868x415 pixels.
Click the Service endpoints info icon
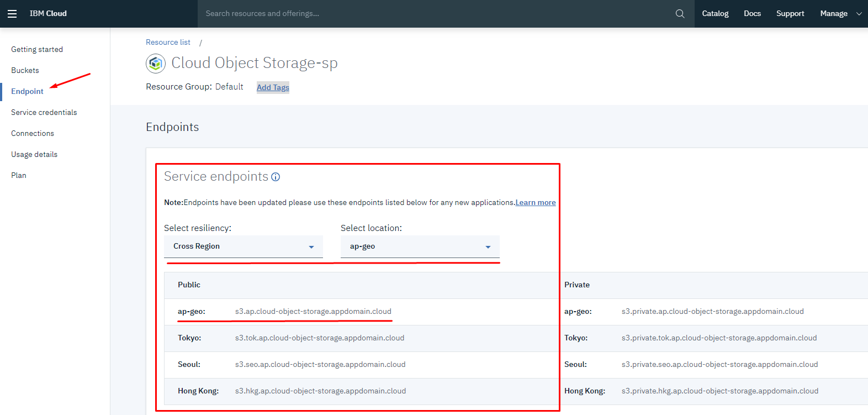[276, 177]
